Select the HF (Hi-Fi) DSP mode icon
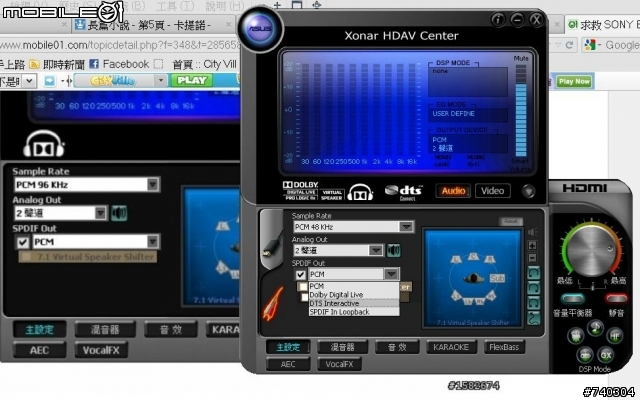Screen dimensions: 640x400 (615, 336)
